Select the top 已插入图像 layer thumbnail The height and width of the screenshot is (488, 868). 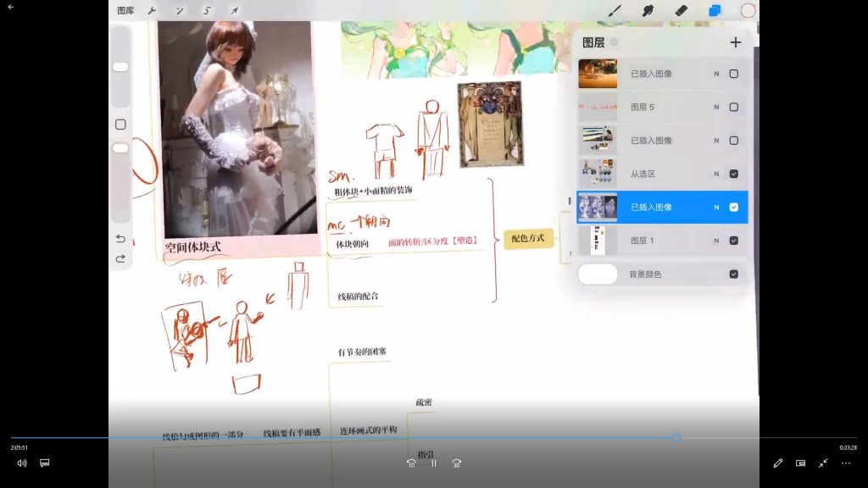pyautogui.click(x=598, y=74)
